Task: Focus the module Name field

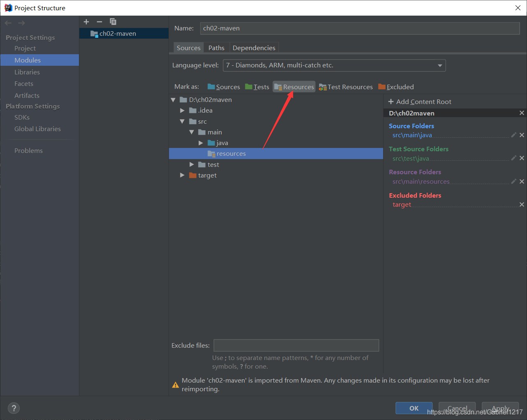Action: coord(360,28)
